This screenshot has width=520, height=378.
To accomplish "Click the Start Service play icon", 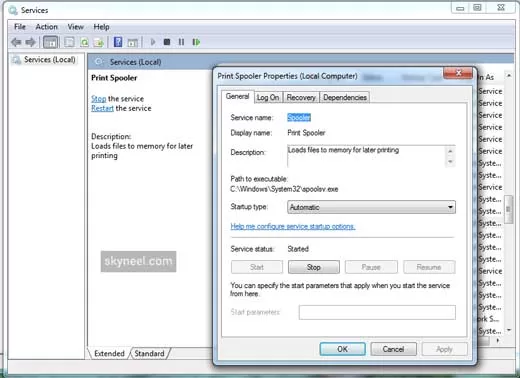I will coord(153,42).
